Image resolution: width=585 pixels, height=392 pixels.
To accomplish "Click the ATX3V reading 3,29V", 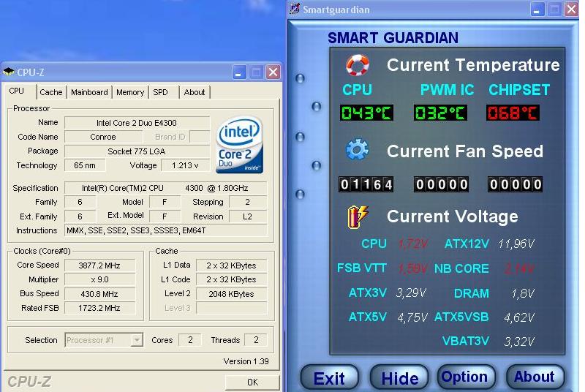I will 411,293.
